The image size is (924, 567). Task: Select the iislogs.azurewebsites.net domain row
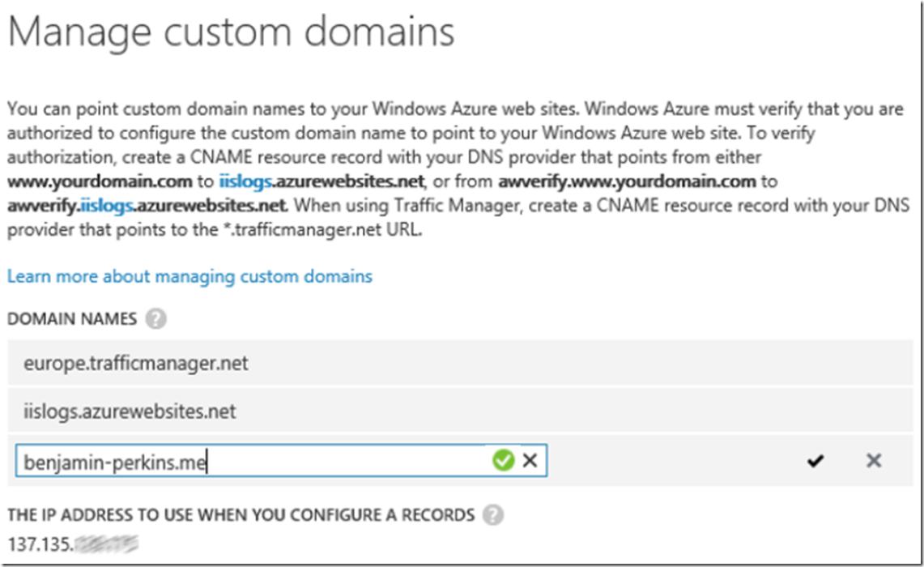(460, 411)
